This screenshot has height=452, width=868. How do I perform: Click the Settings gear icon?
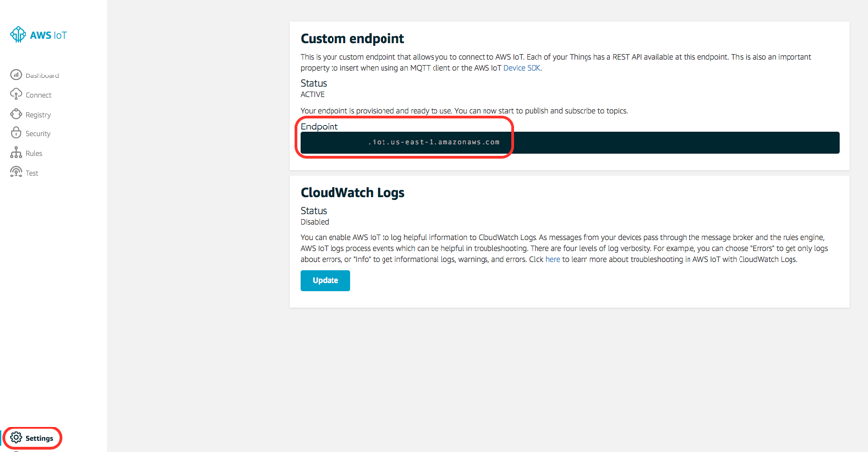point(16,437)
